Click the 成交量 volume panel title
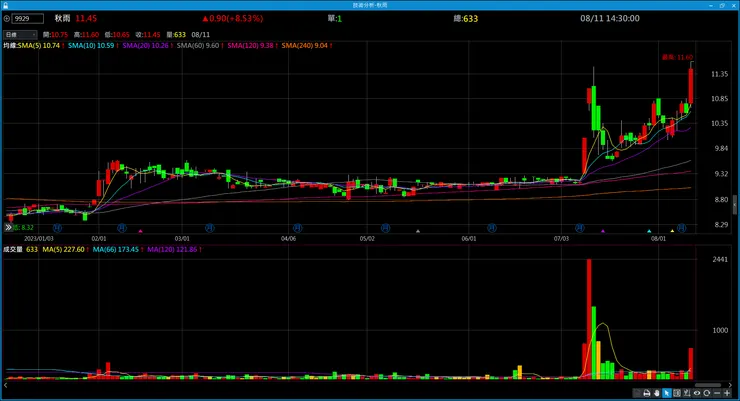740x401 pixels. (x=13, y=250)
